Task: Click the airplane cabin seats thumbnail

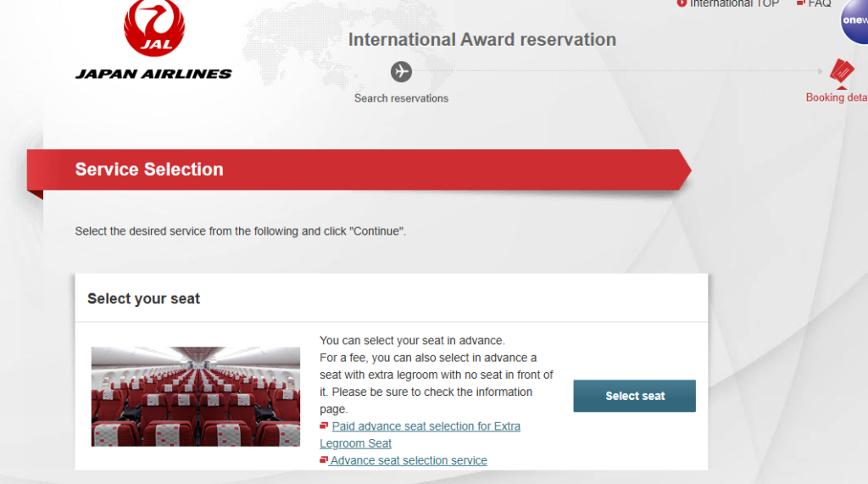Action: (196, 397)
